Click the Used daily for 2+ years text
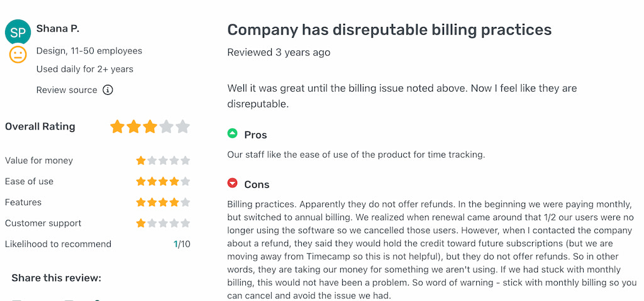644x301 pixels. point(85,69)
